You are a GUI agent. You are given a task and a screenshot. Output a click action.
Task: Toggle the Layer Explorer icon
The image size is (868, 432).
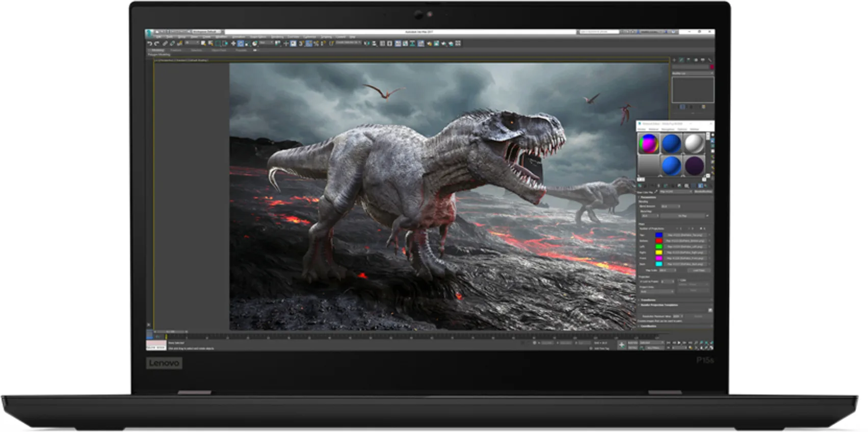[389, 43]
